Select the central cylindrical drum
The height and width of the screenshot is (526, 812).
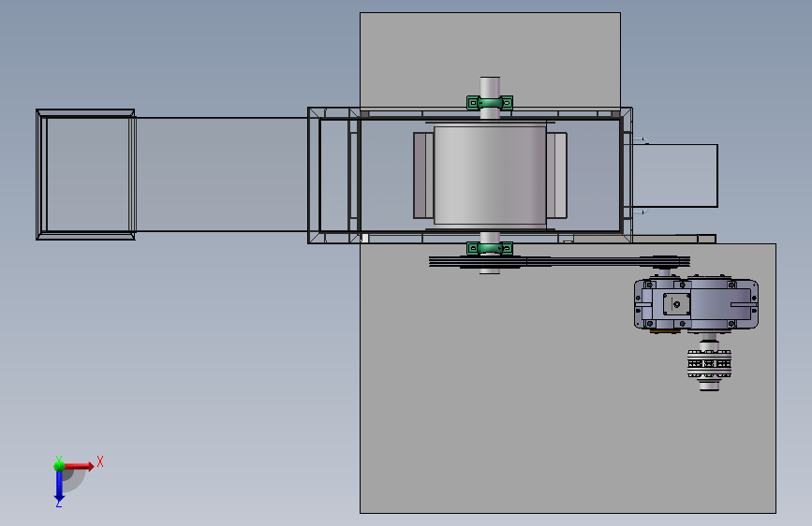click(x=490, y=175)
